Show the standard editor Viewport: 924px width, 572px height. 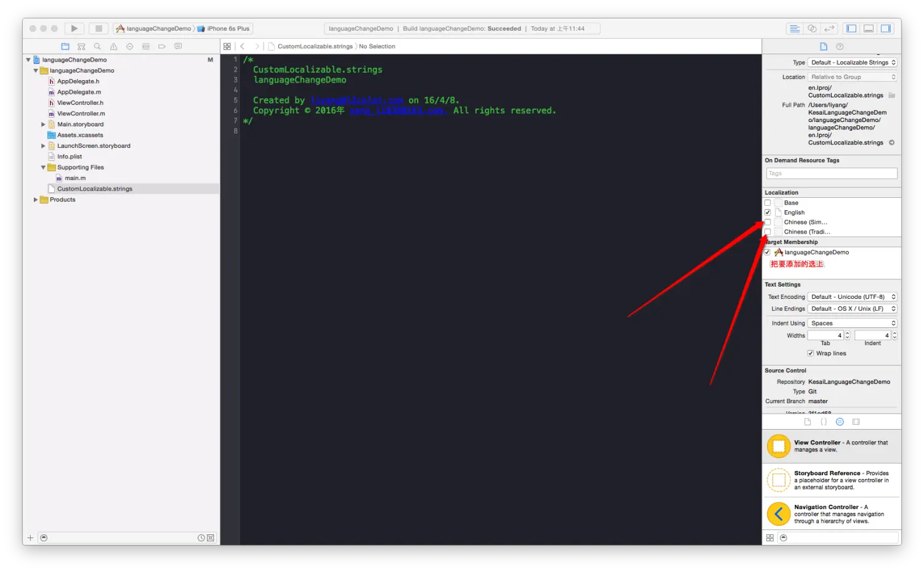pyautogui.click(x=795, y=28)
